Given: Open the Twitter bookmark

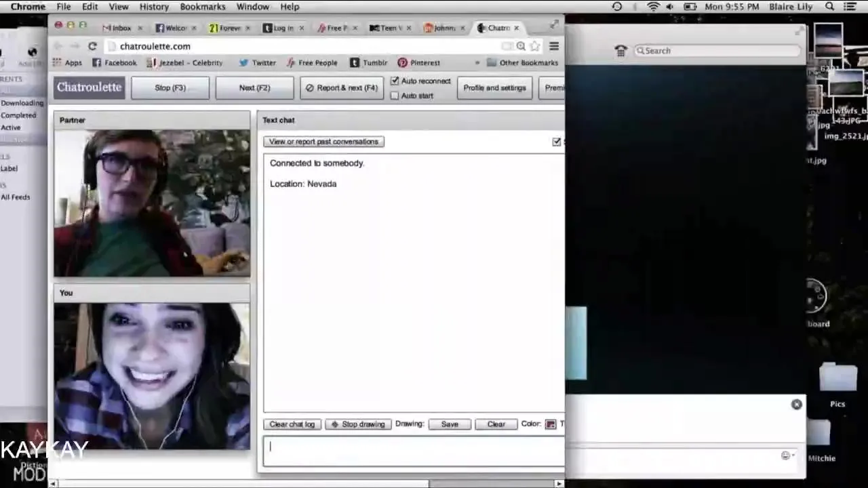Looking at the screenshot, I should coord(257,62).
